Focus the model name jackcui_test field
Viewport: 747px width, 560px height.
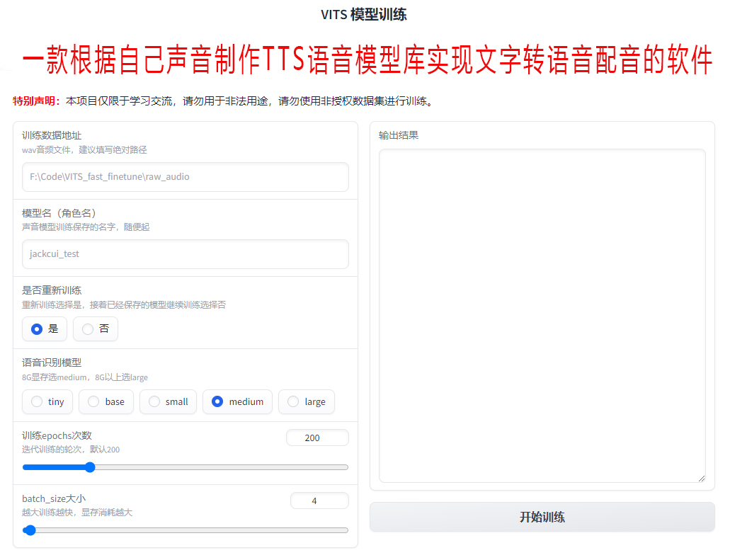[186, 254]
